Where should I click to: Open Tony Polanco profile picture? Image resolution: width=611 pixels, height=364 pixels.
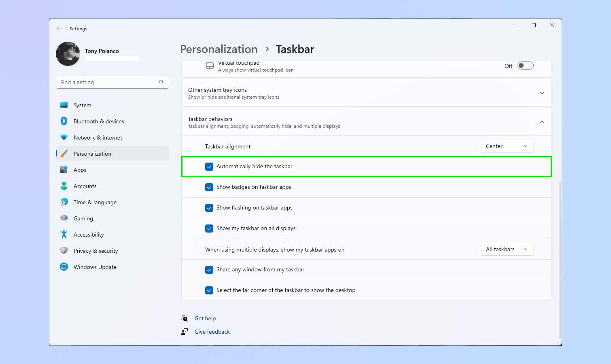pyautogui.click(x=68, y=54)
